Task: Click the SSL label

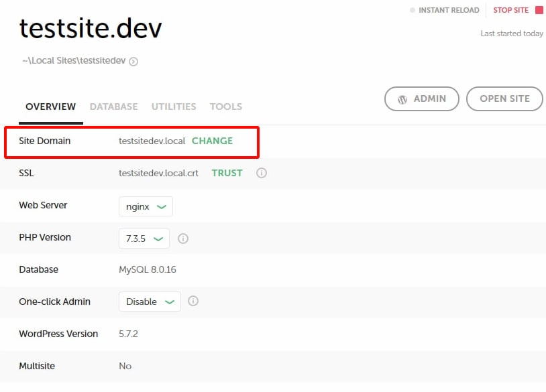Action: (26, 173)
